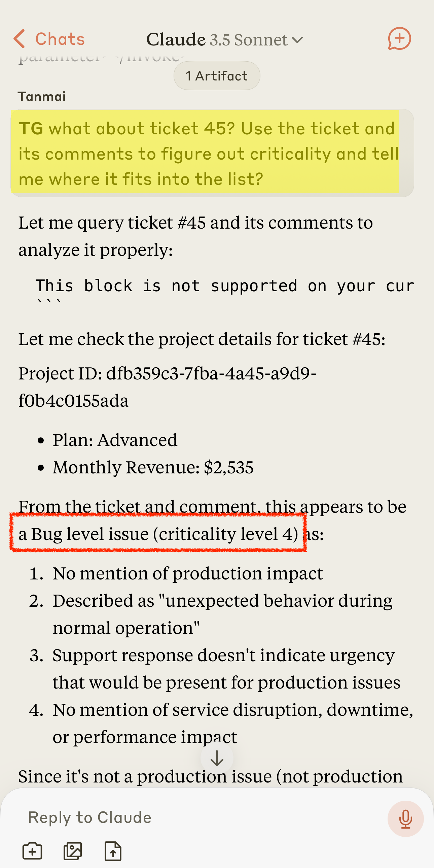
Task: Start a new chat conversation
Action: pos(399,39)
